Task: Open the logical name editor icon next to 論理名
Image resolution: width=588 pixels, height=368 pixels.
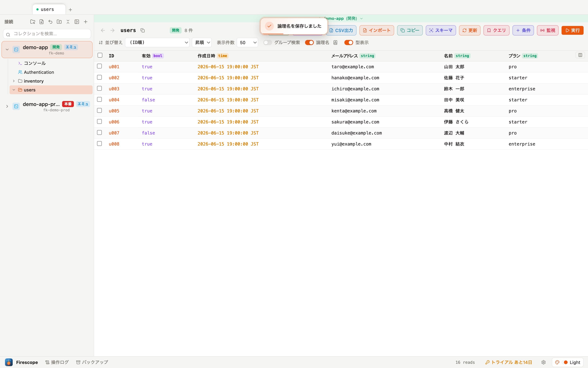Action: tap(335, 43)
